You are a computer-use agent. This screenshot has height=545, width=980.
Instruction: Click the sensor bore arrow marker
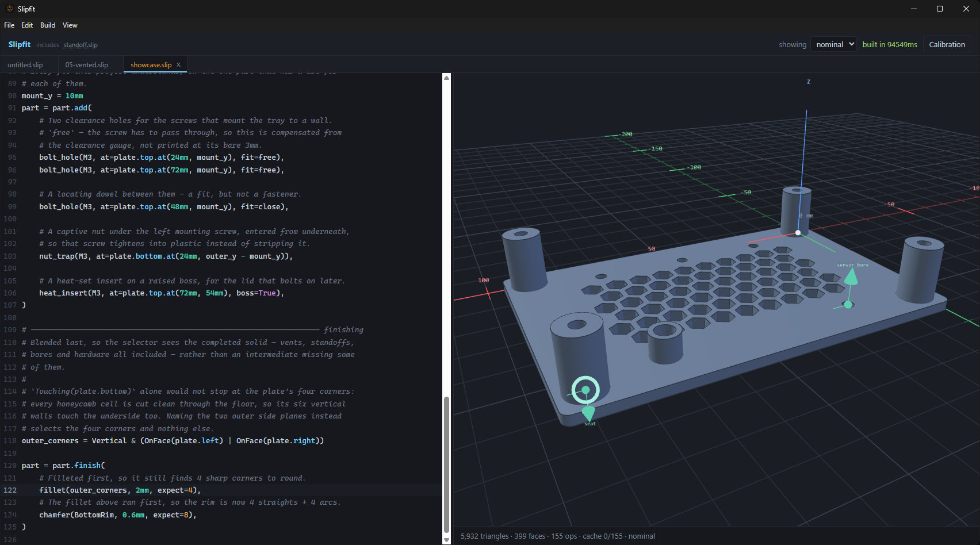pyautogui.click(x=851, y=277)
